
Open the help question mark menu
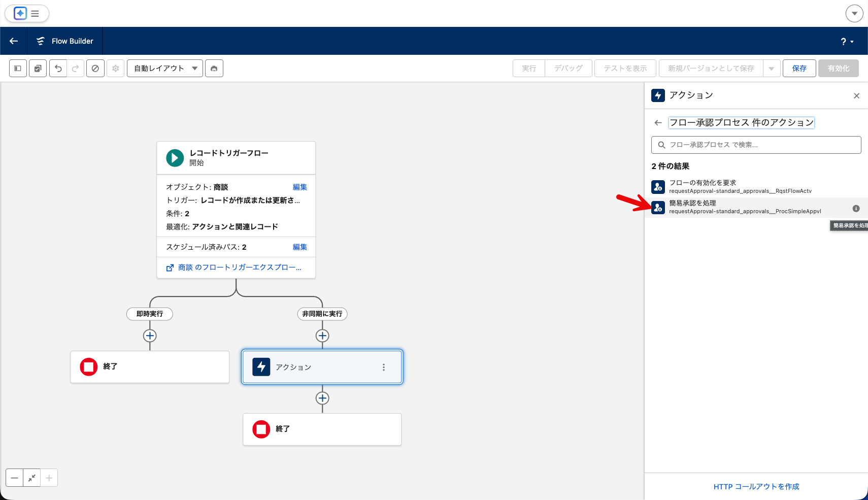[x=847, y=42]
